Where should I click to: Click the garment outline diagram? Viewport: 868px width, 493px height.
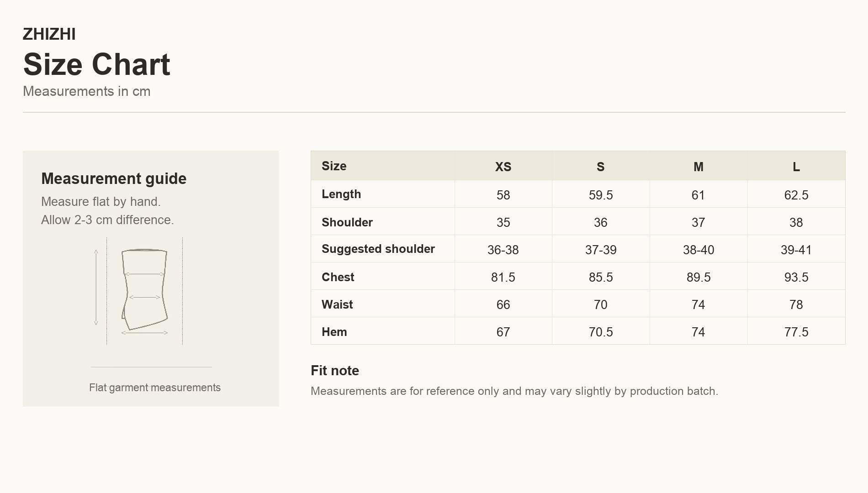tap(144, 289)
